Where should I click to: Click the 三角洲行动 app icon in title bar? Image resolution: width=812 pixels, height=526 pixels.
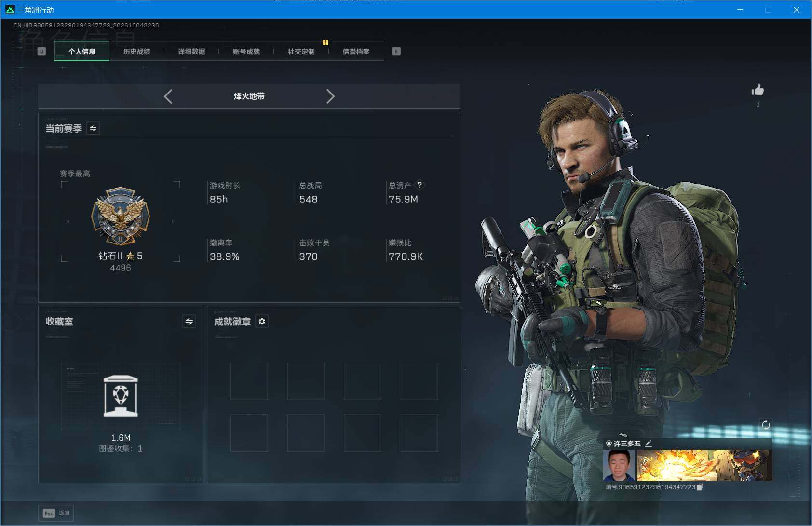tap(10, 10)
